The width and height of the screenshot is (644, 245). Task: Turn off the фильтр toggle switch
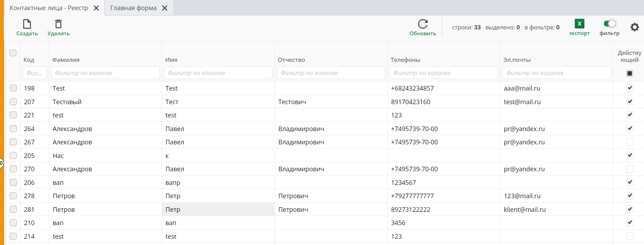pos(609,24)
